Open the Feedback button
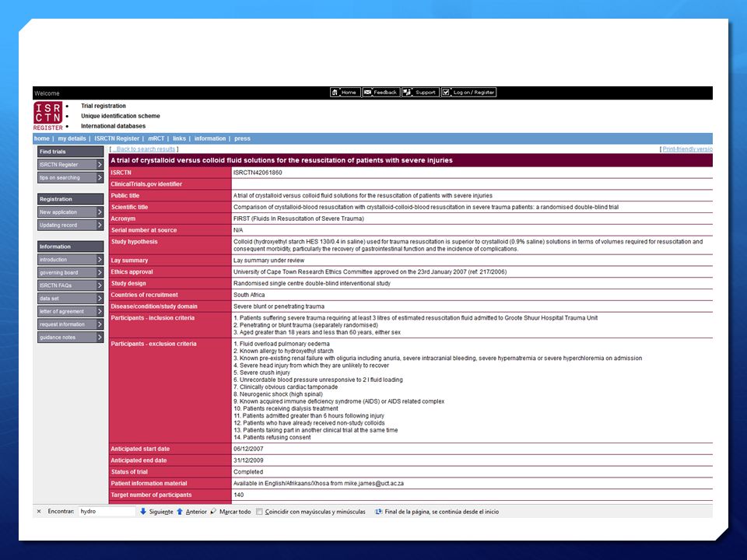747x560 pixels. [381, 93]
